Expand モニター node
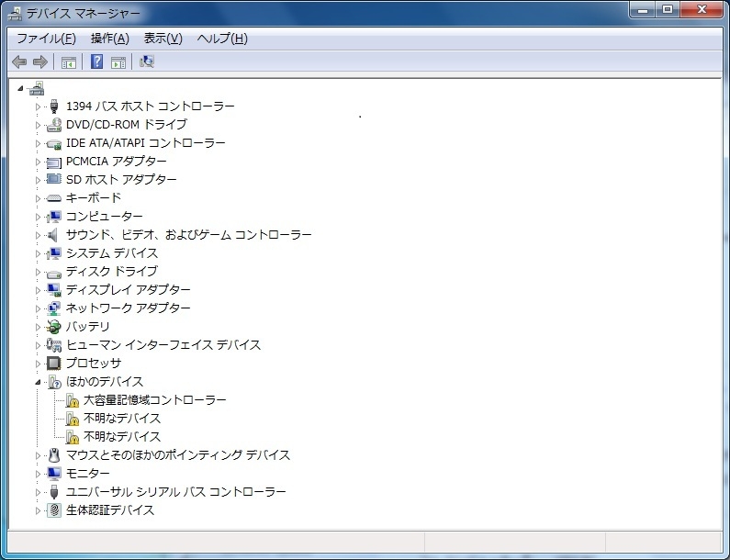 (39, 474)
